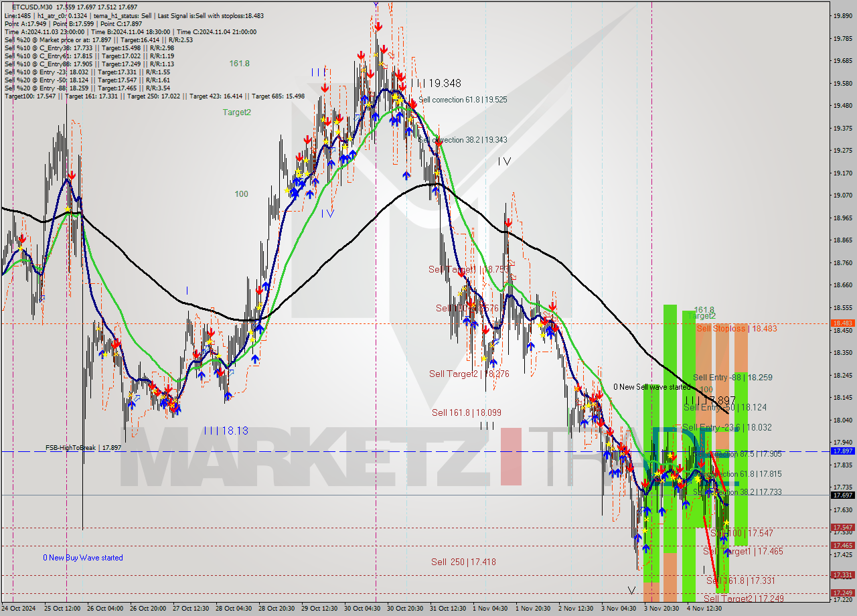Select the red 17.465 price axis tag
This screenshot has height=616, width=857.
(x=843, y=545)
